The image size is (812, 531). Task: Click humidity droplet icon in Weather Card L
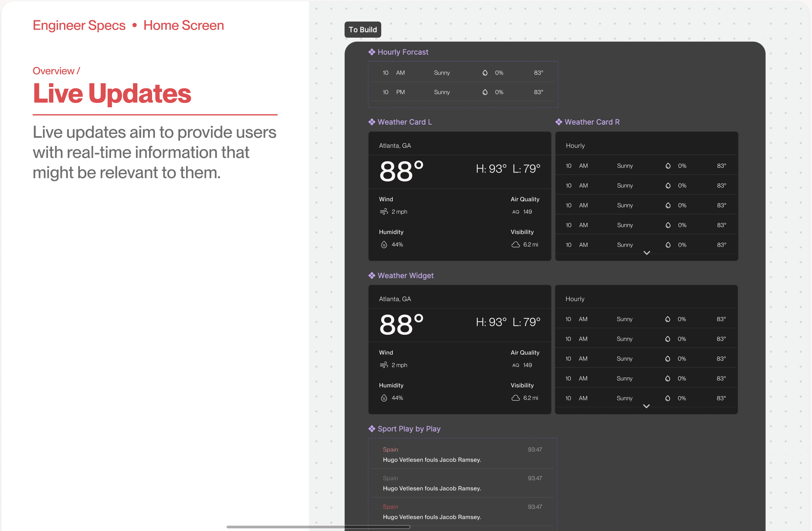pos(384,244)
